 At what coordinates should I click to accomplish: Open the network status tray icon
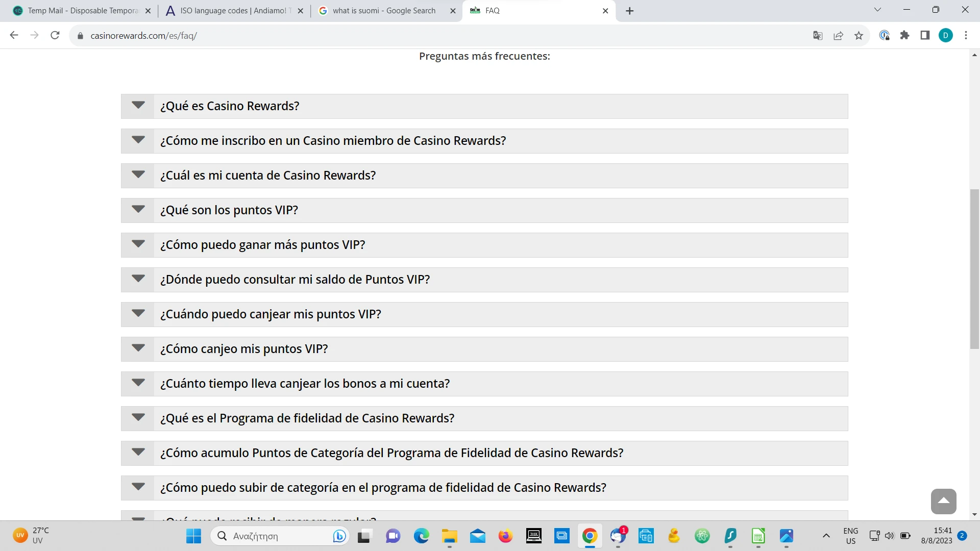pos(874,536)
